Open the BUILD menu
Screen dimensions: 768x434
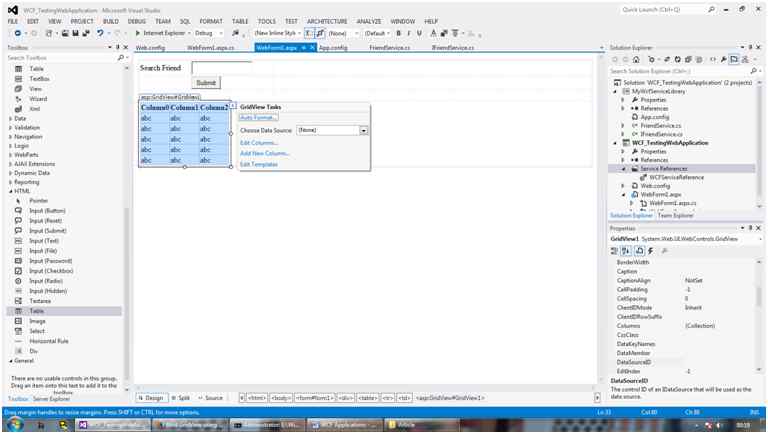[111, 22]
